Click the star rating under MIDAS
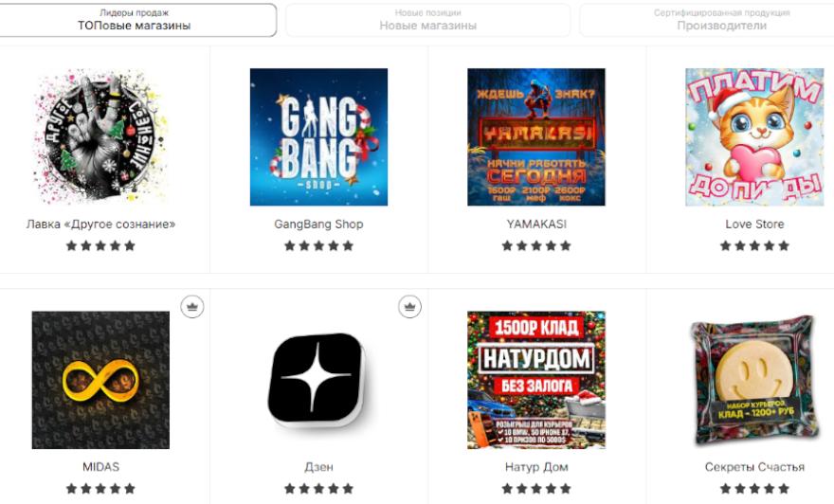This screenshot has height=504, width=834. click(100, 489)
